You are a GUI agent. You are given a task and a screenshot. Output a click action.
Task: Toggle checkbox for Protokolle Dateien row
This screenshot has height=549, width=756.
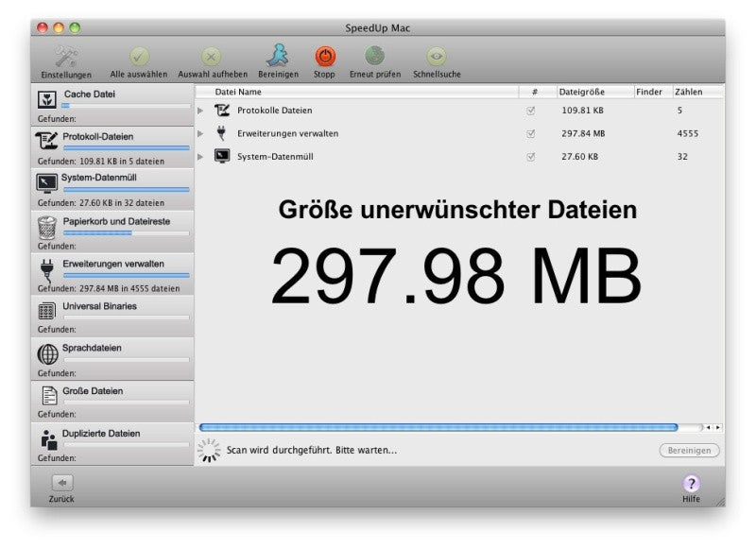(x=531, y=111)
